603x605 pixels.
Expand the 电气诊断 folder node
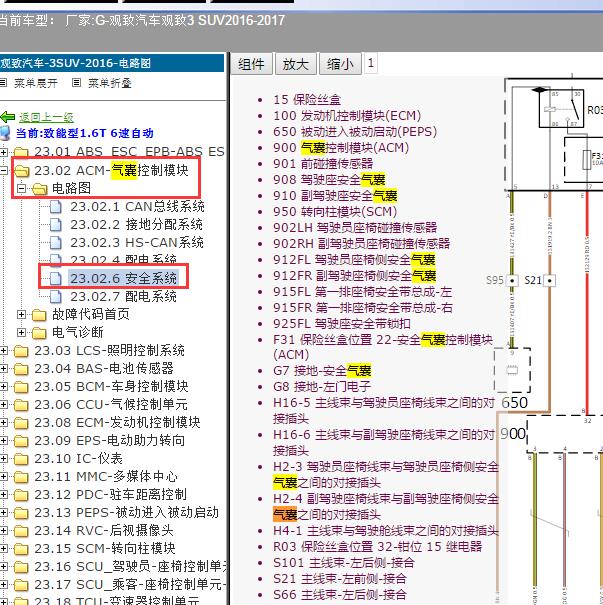point(22,333)
